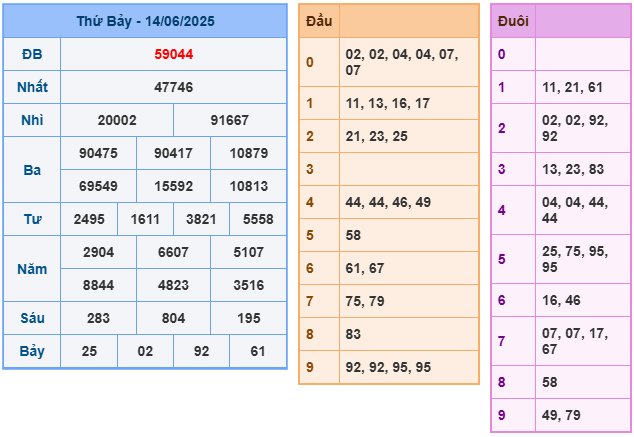The image size is (634, 437).
Task: Click Đầu row values 44, 44, 46, 49
Action: tap(388, 203)
